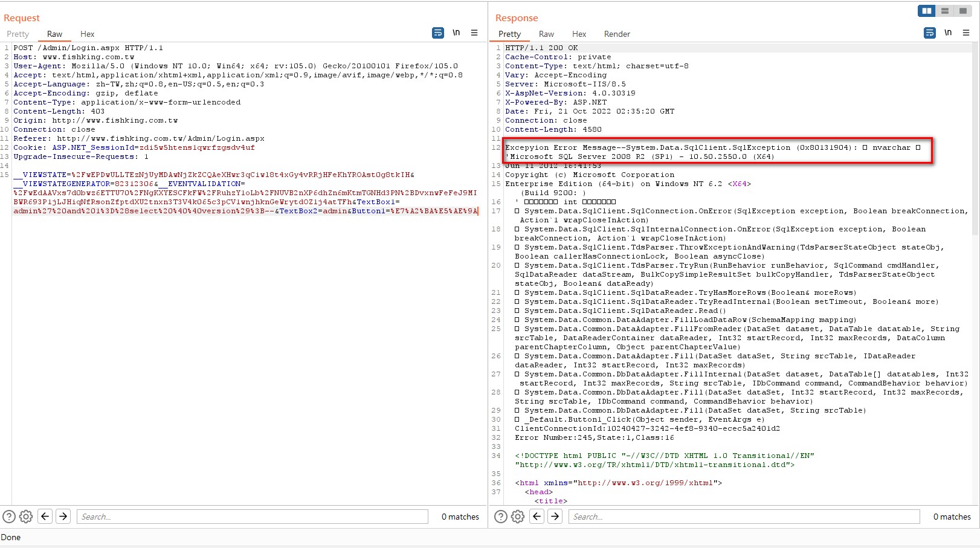Click the Error Number:245 response line
980x548 pixels.
(595, 437)
